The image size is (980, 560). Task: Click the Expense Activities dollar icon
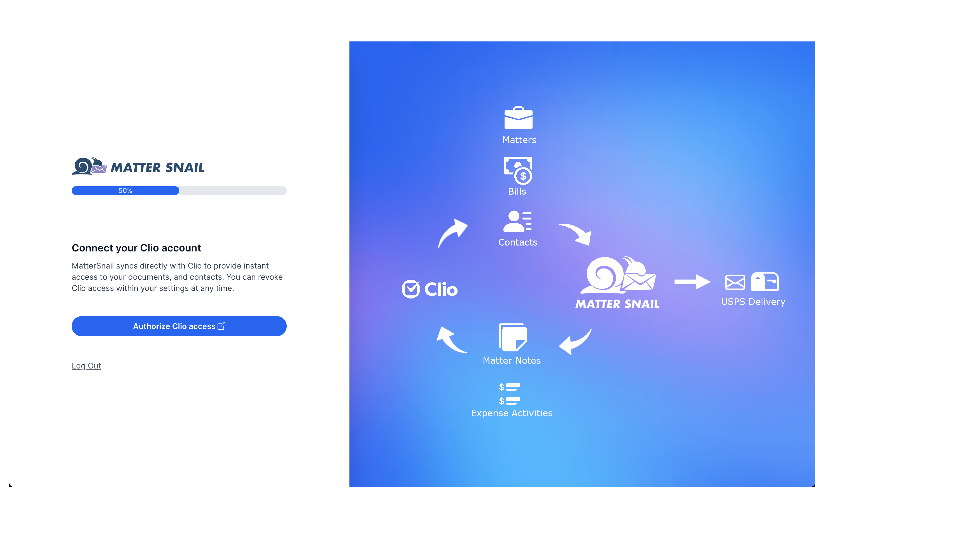coord(509,394)
